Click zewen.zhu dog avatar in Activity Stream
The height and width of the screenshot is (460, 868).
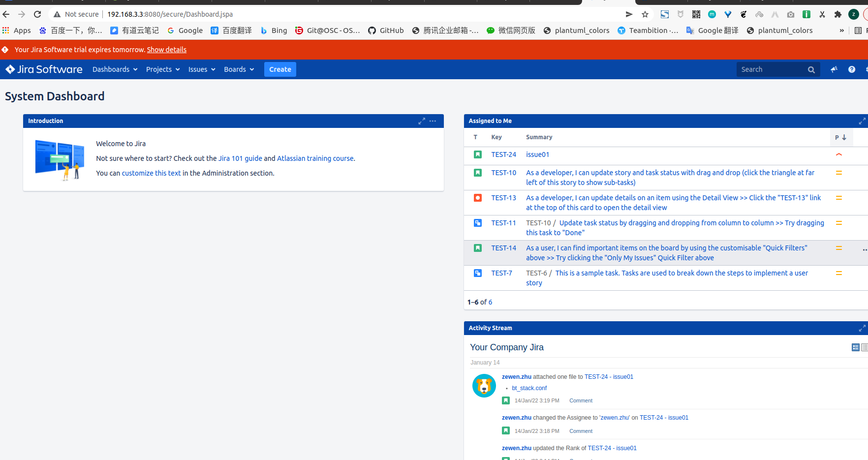[484, 386]
